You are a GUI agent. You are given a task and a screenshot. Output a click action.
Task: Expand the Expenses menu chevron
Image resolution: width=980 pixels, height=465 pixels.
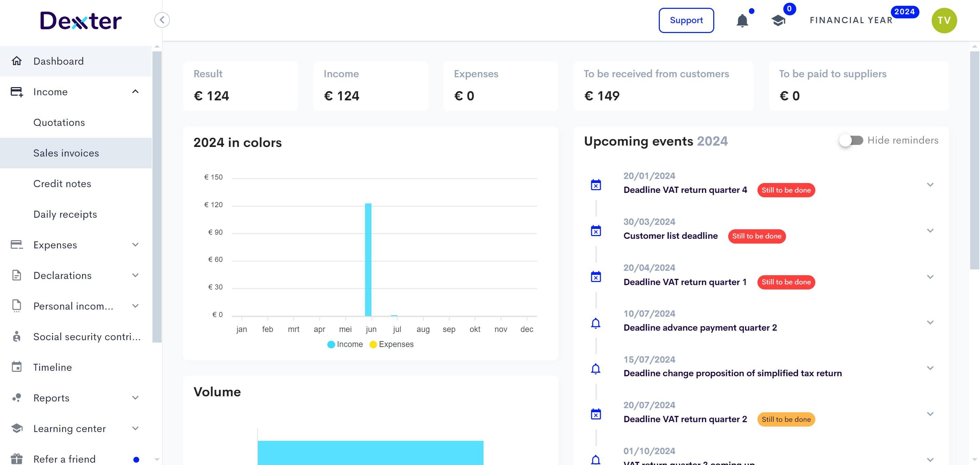pos(135,245)
